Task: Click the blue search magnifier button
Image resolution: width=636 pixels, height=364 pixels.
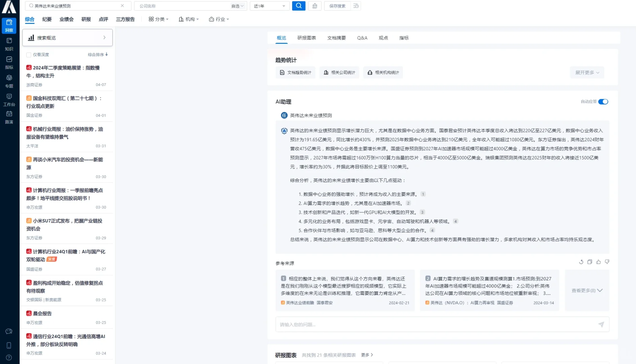Action: (299, 6)
